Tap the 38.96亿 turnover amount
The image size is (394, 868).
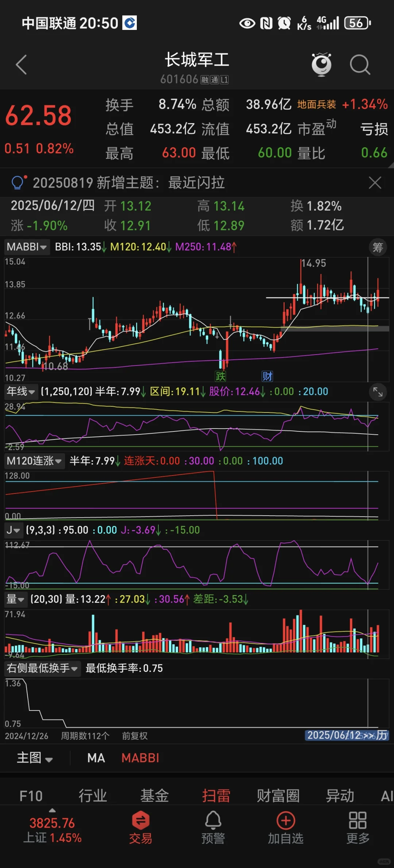(269, 105)
